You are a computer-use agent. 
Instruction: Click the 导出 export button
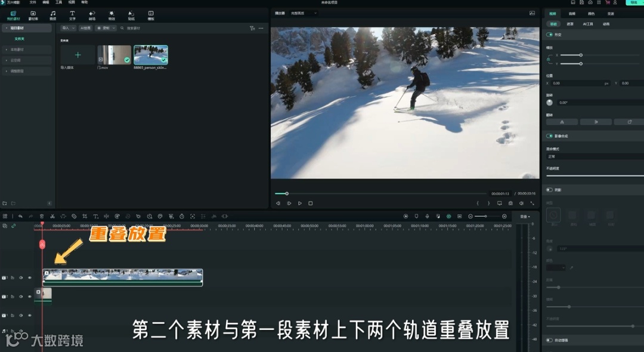634,2
